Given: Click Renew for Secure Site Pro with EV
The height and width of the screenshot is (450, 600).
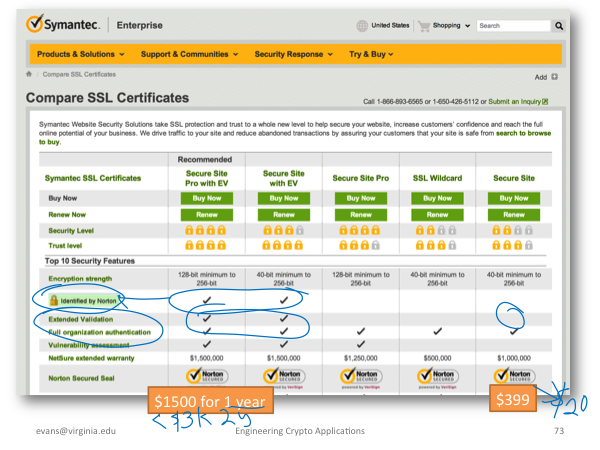Looking at the screenshot, I should tap(207, 215).
